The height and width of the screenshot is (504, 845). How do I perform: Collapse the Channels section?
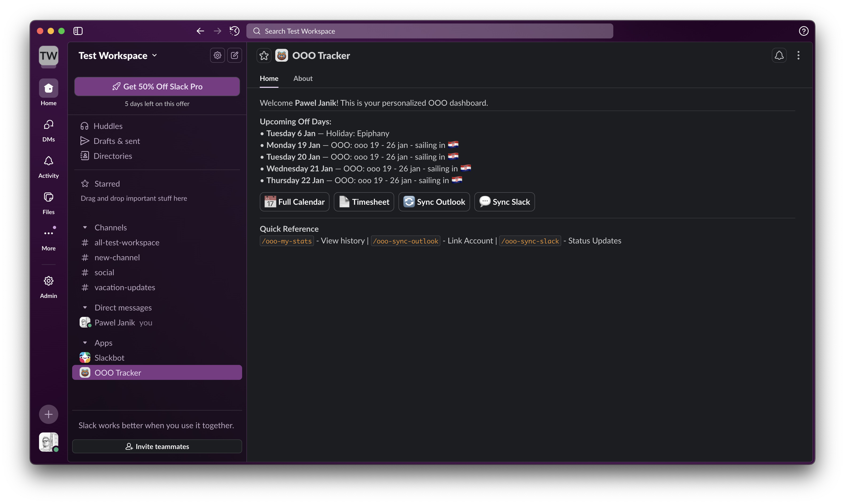[85, 227]
